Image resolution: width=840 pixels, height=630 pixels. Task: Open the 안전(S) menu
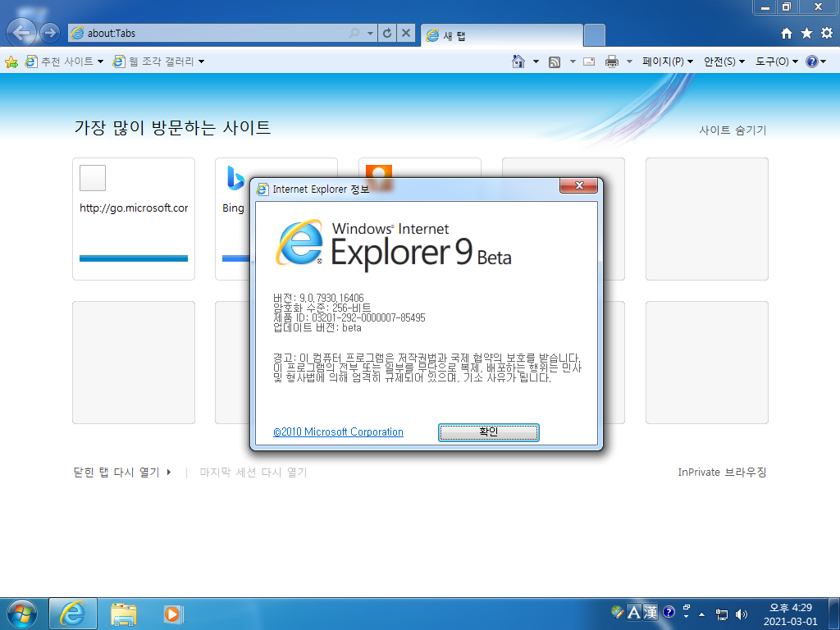724,62
